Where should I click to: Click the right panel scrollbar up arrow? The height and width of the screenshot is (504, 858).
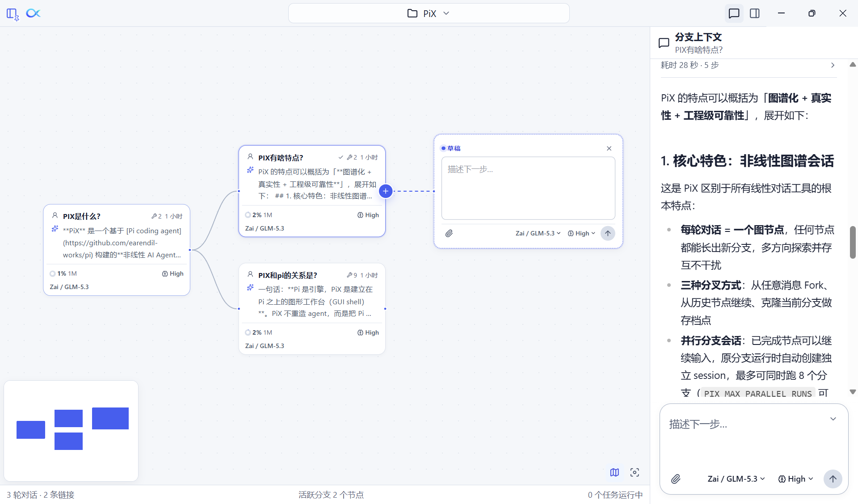coord(853,65)
